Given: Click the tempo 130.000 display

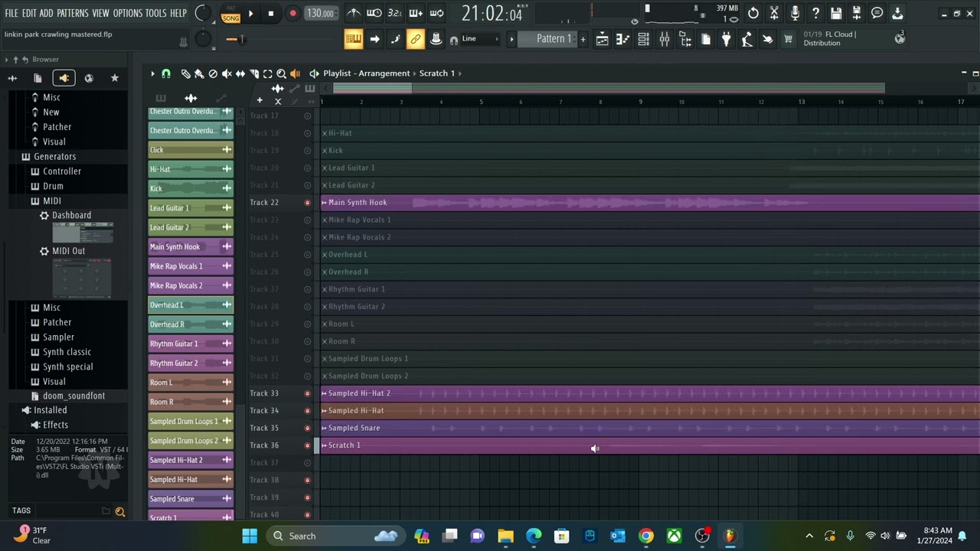Looking at the screenshot, I should pyautogui.click(x=321, y=13).
